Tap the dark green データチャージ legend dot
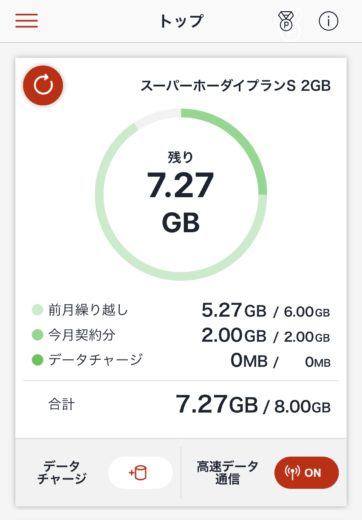This screenshot has height=520, width=362. [38, 360]
